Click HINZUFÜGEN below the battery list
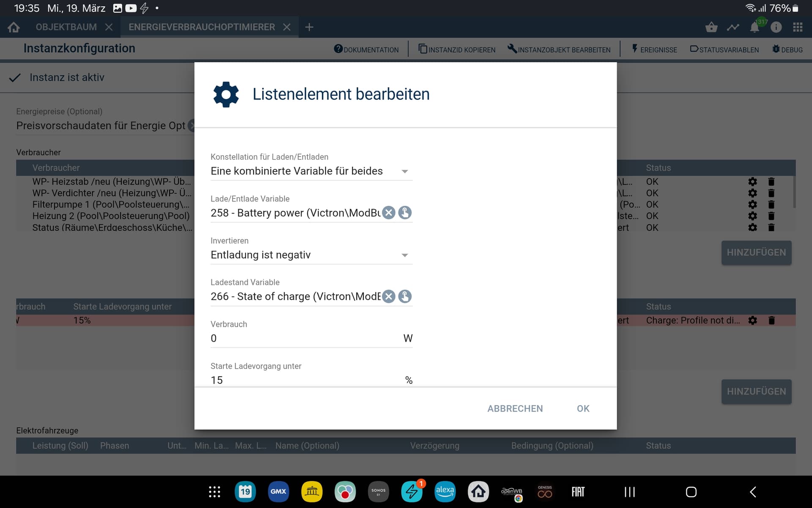 (756, 392)
